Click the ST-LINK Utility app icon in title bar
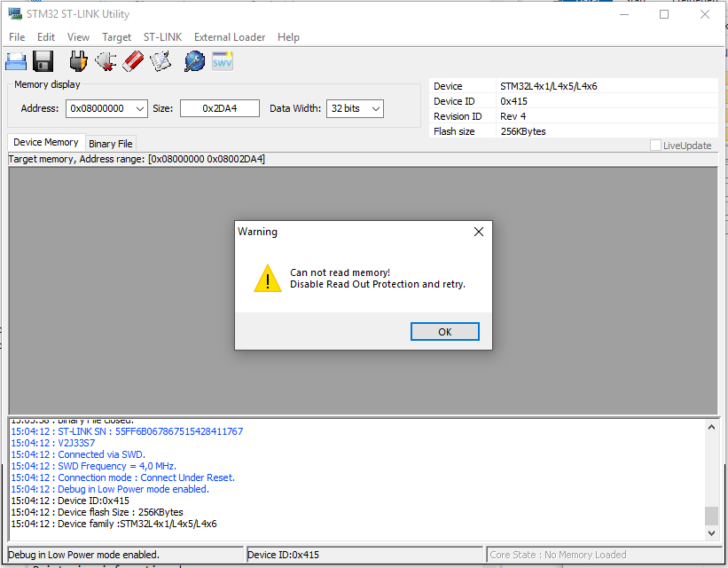 click(15, 14)
